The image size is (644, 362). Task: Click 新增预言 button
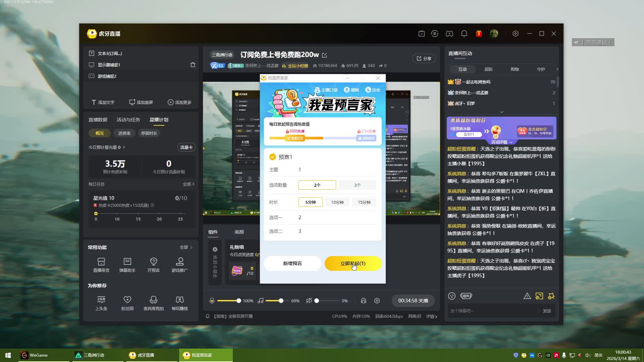(292, 263)
